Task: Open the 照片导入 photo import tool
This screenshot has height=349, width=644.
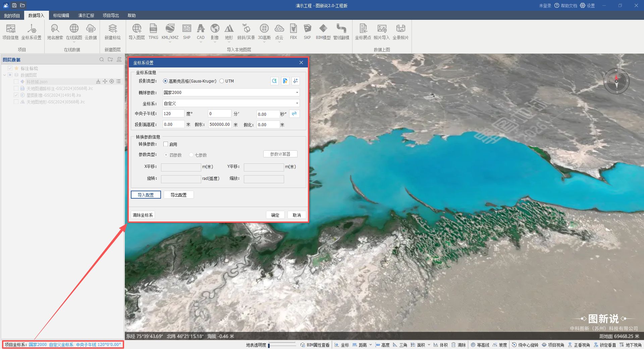Action: [382, 32]
